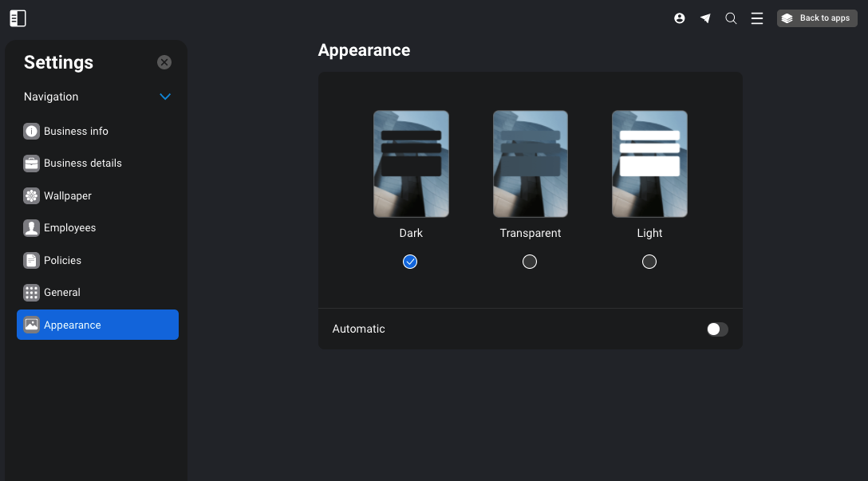Click the Transparent label text

click(x=531, y=233)
